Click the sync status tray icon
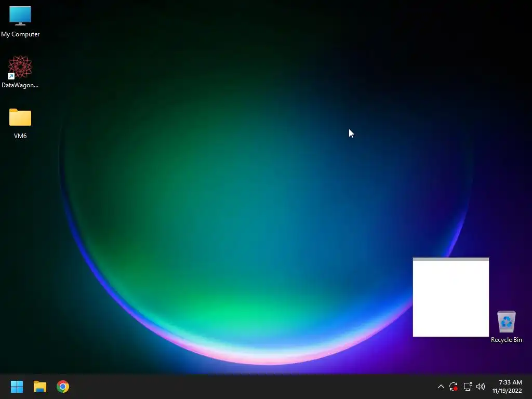The height and width of the screenshot is (399, 532). (x=453, y=387)
